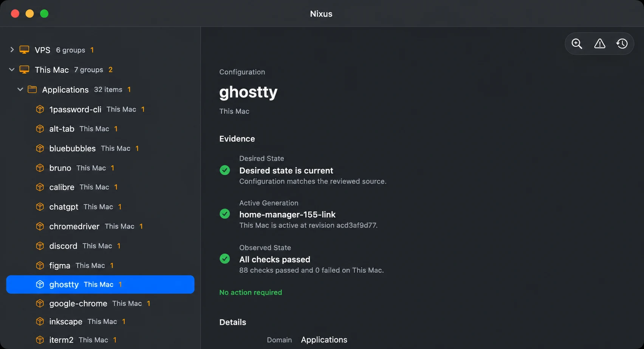Click the 'Details' section heading
Viewport: 644px width, 349px height.
click(232, 322)
